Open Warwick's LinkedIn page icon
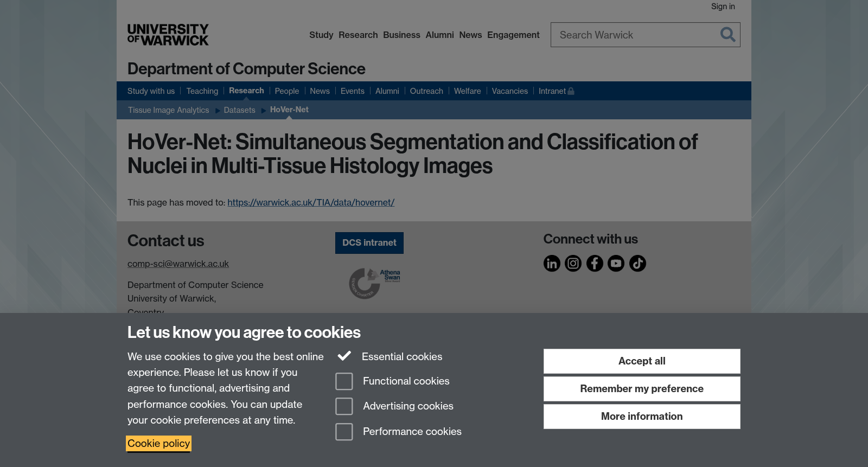Image resolution: width=868 pixels, height=467 pixels. (x=552, y=264)
